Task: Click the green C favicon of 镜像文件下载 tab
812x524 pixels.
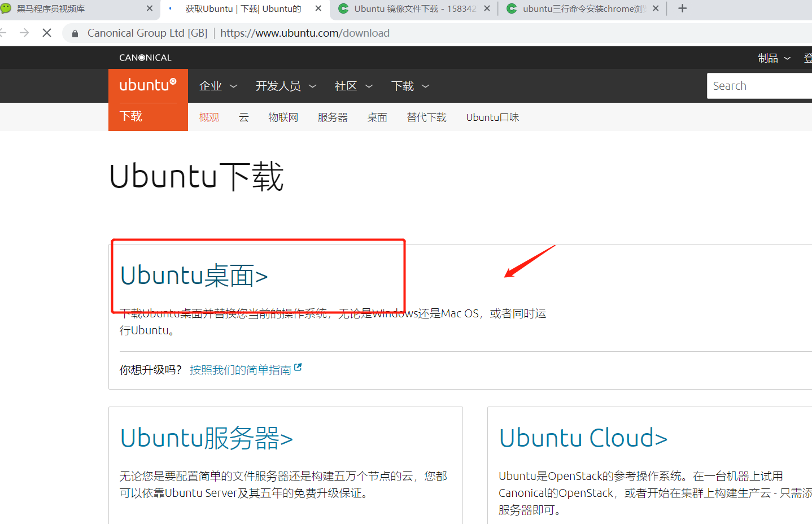Action: point(343,8)
